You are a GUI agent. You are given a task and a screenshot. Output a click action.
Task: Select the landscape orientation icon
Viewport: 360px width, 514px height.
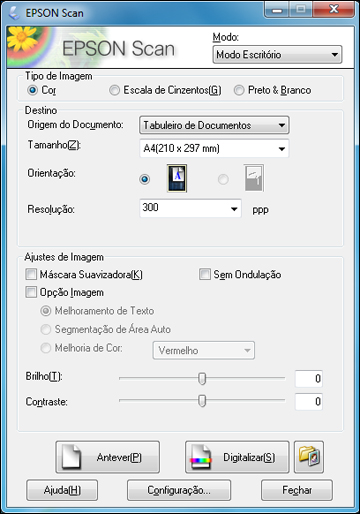(x=254, y=178)
